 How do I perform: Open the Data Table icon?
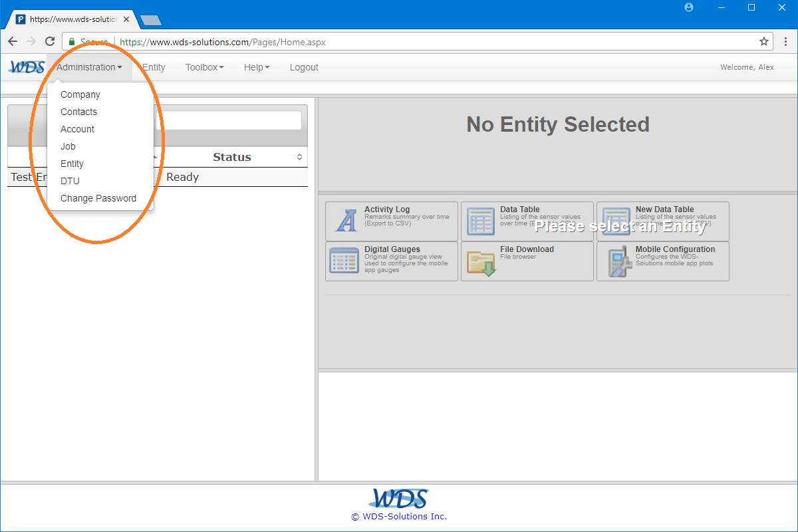480,221
